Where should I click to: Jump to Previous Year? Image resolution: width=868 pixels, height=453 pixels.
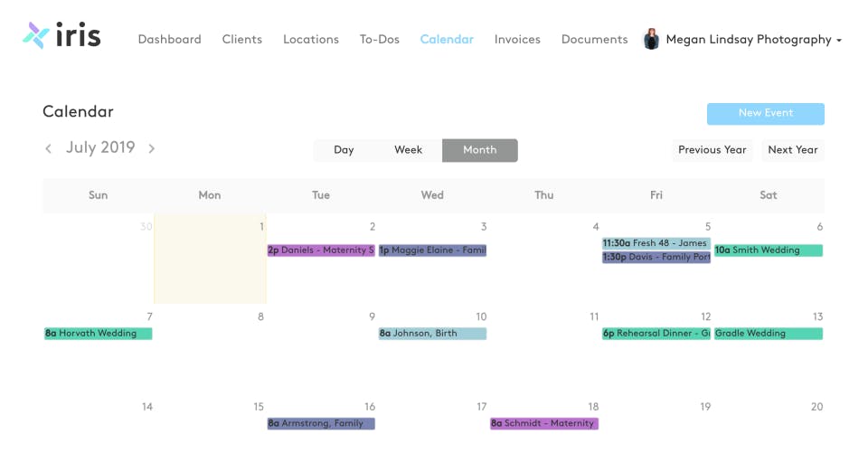pos(712,150)
